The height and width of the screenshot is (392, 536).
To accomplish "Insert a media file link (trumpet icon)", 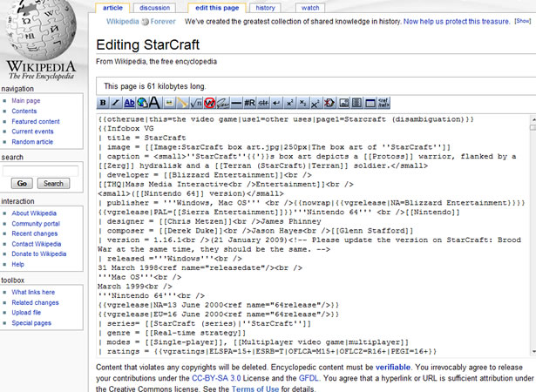I will click(x=182, y=103).
